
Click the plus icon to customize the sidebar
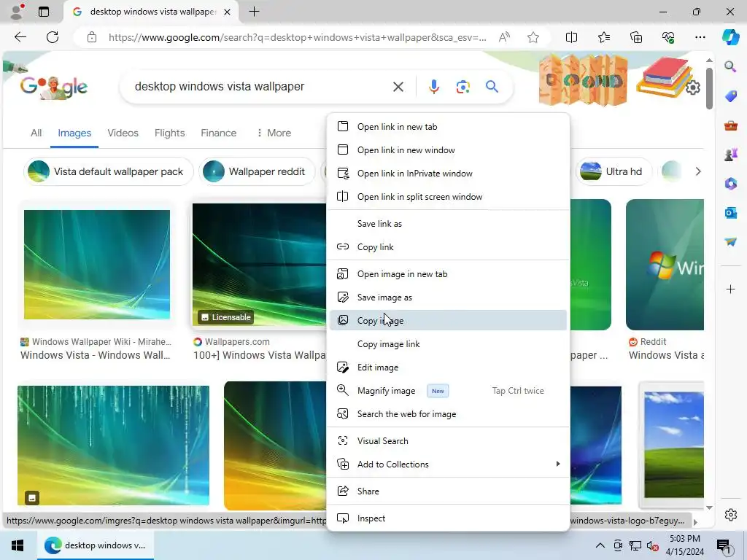[730, 289]
